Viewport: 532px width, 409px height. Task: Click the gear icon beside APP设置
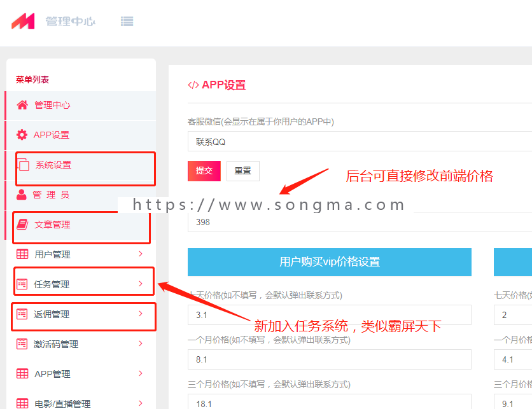tap(22, 135)
